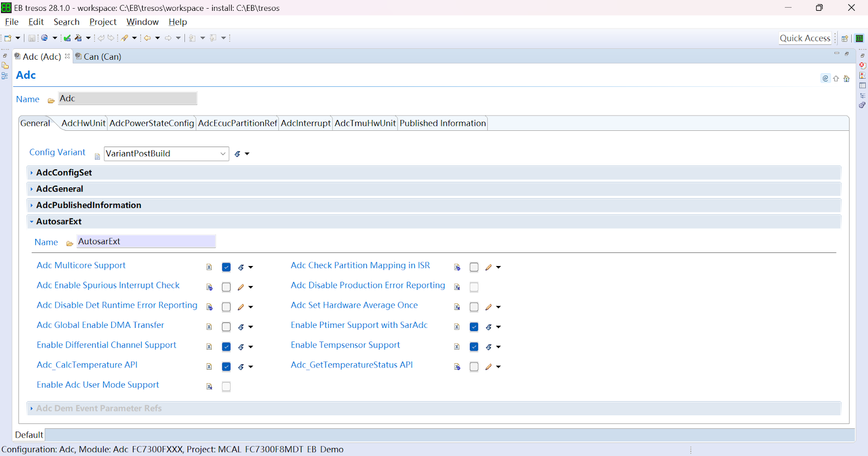Open the Problems view icon in right sidebar
The width and height of the screenshot is (868, 456).
tap(863, 75)
